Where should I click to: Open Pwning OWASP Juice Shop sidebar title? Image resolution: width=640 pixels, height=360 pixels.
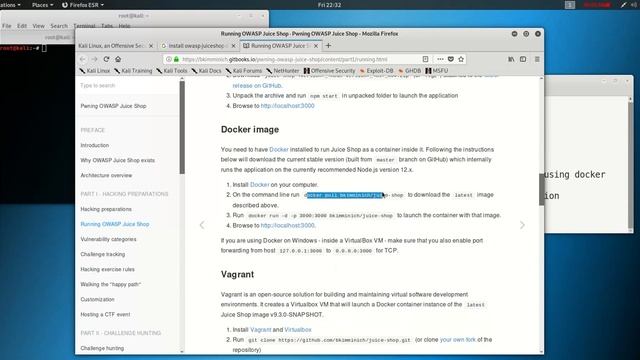coord(113,106)
